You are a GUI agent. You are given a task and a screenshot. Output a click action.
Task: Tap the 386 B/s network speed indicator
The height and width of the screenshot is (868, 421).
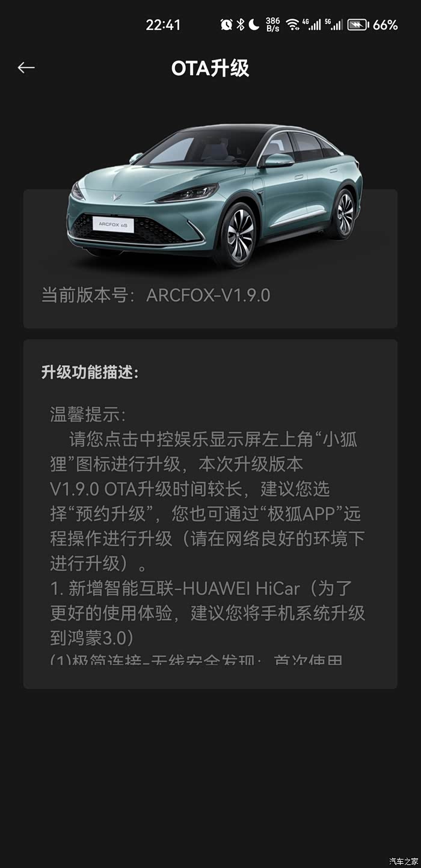point(272,25)
